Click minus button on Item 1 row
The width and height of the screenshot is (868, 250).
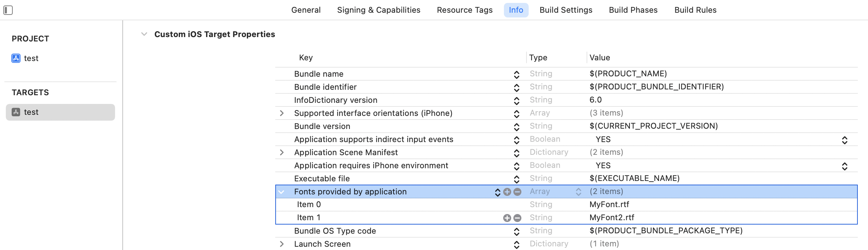(x=517, y=218)
